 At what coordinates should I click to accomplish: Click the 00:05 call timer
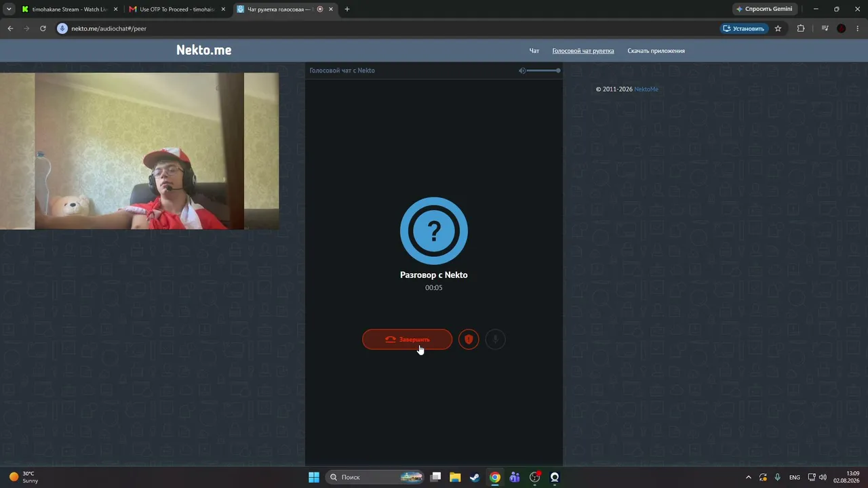434,288
